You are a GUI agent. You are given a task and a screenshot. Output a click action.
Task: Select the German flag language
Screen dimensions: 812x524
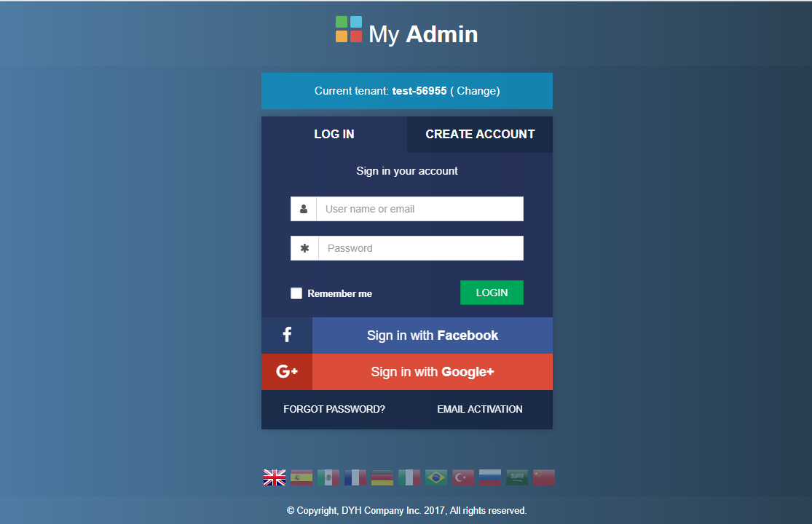pos(382,477)
